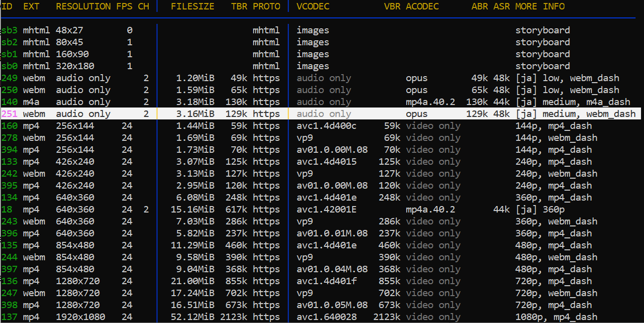Click the avc1.4d401f codec value
The image size is (644, 323).
click(327, 281)
